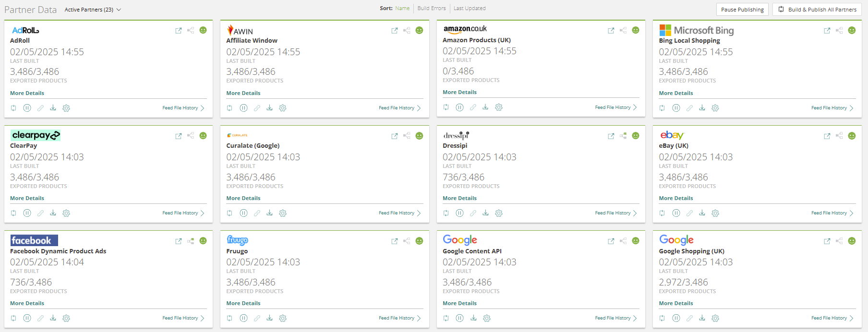Click Bing Local Shopping's smiley status icon
Screen dimensions: 868x332
(x=852, y=30)
